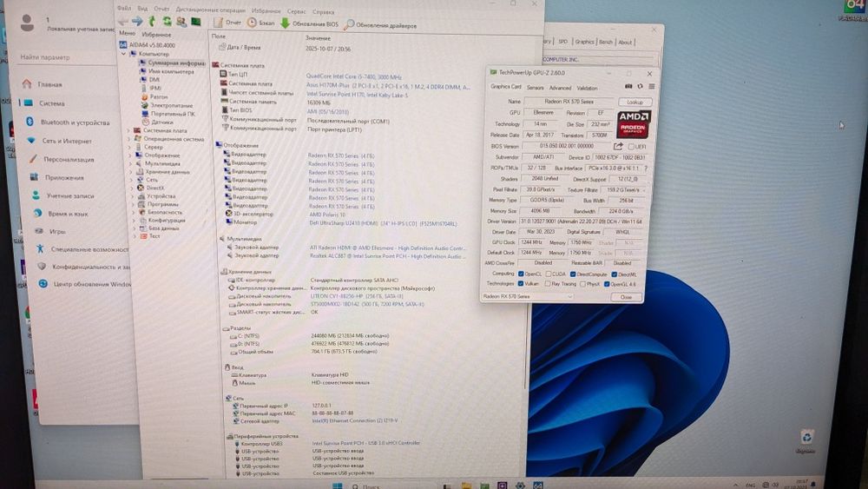Viewport: 868px width, 489px height.
Task: Switch to the Validation tab in GPU-Z
Action: click(x=587, y=88)
